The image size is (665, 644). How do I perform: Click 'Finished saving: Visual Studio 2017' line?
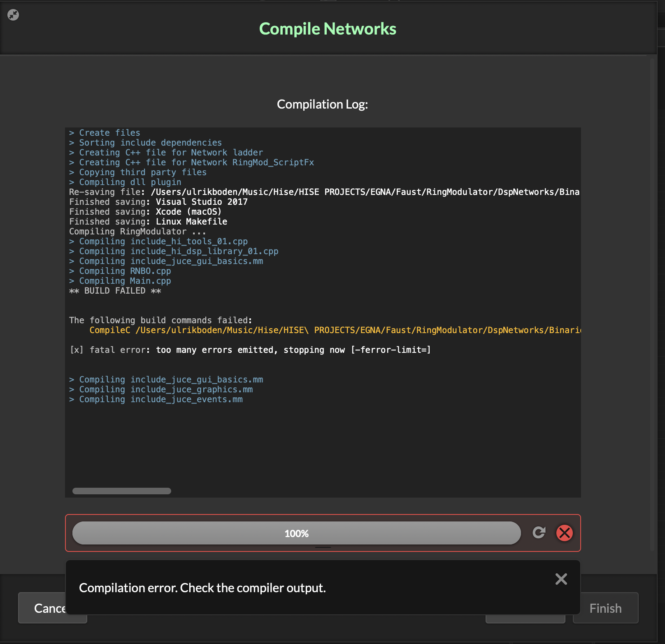tap(158, 202)
